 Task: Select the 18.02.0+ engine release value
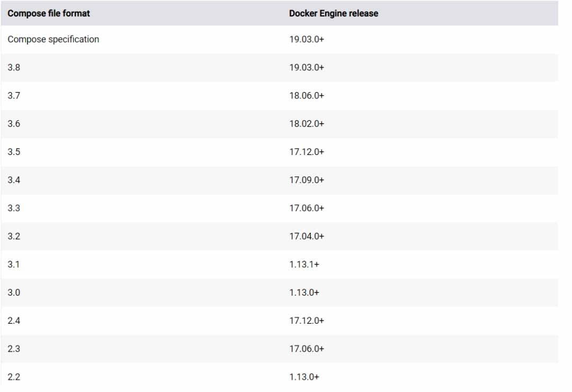tap(307, 124)
